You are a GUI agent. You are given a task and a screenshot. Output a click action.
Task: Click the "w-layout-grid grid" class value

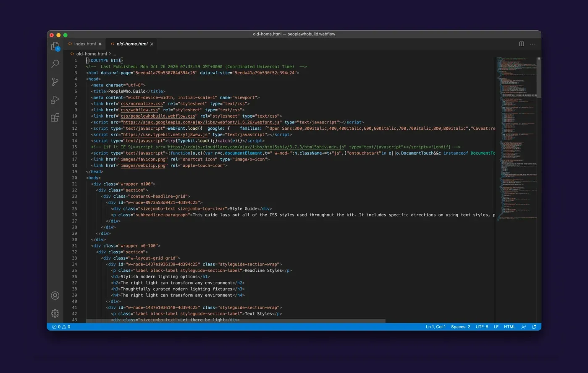153,258
